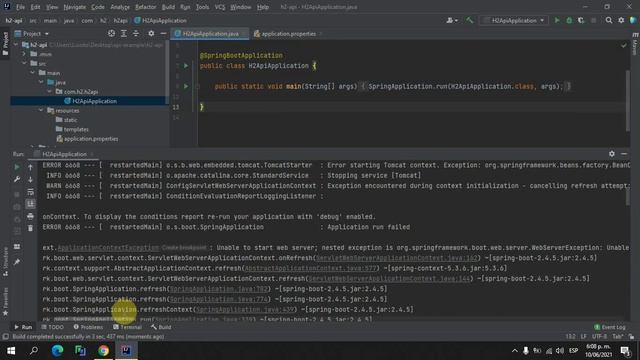Screen dimensions: 640x360
Task: Open the Terminal tool window
Action: (127, 327)
